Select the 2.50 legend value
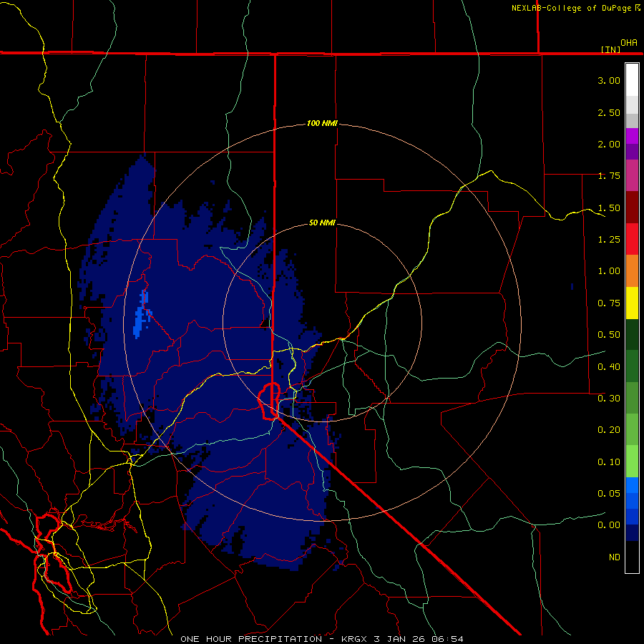The width and height of the screenshot is (644, 644). pyautogui.click(x=609, y=112)
